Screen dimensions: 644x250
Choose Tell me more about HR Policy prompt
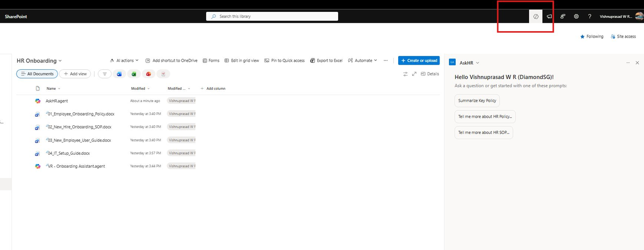[x=485, y=116]
